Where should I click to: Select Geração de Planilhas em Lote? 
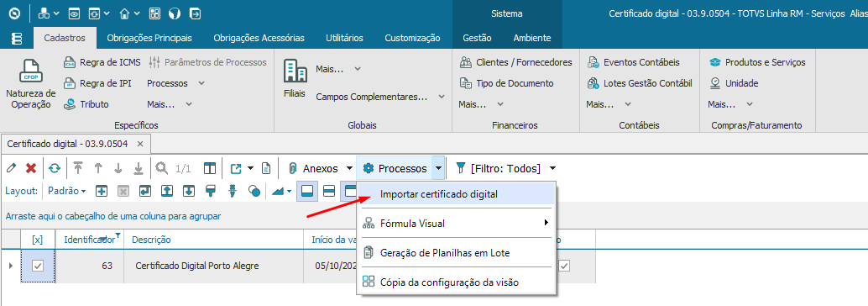click(456, 253)
